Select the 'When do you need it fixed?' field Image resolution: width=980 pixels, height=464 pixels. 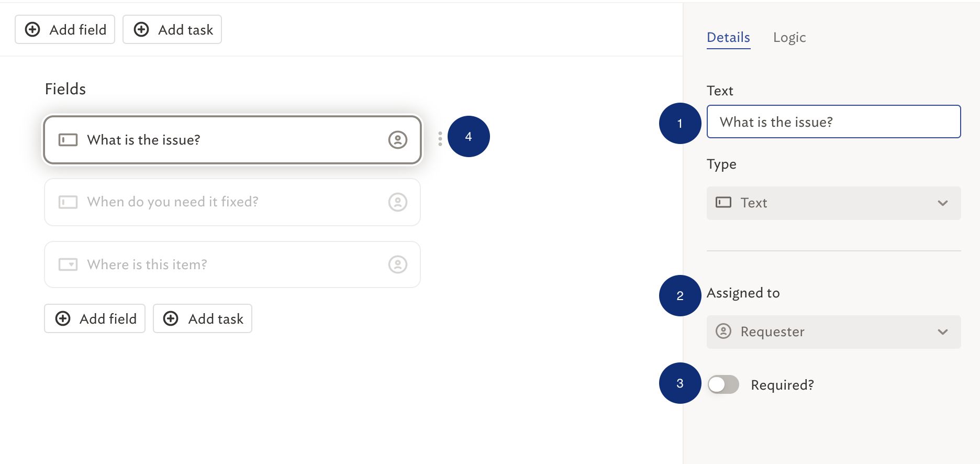point(232,202)
